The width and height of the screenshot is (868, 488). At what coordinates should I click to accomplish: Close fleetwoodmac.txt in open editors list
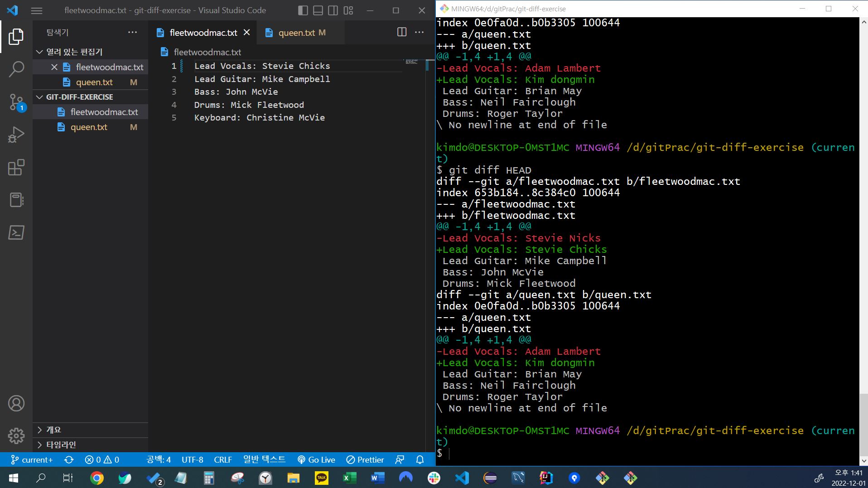pos(54,67)
